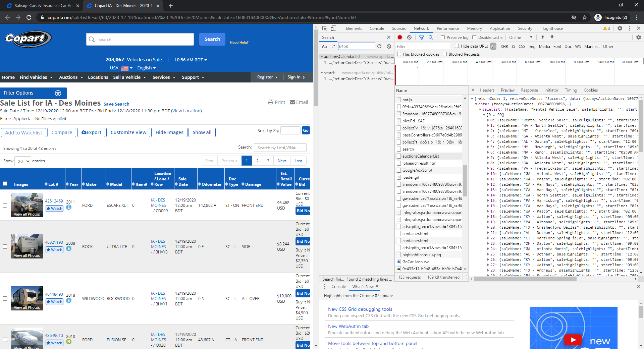This screenshot has height=349, width=644.
Task: Expand the Find Vehicles menu
Action: point(36,77)
